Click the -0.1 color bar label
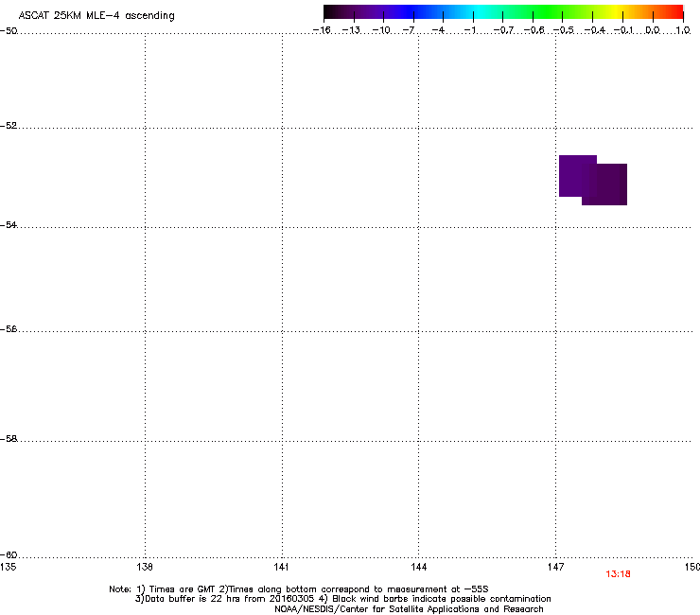The width and height of the screenshot is (700, 615). tap(623, 30)
